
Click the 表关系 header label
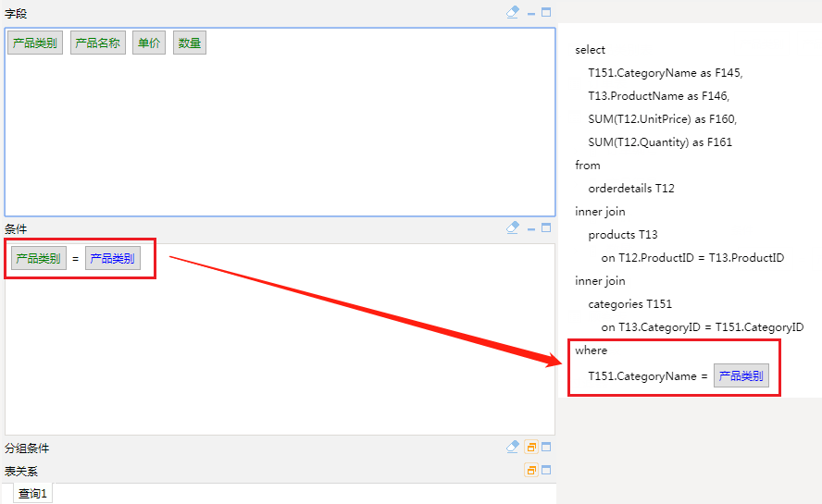[x=21, y=472]
